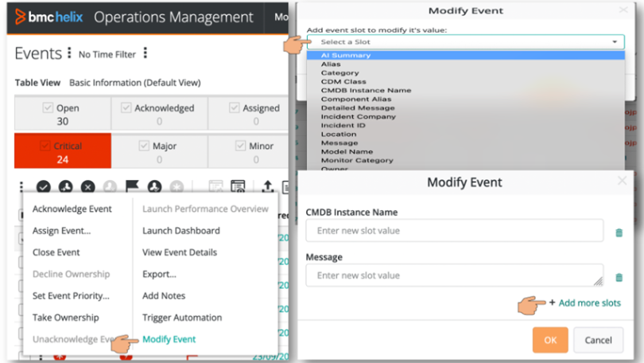Select Modify Event from the context menu
644x363 pixels.
169,339
